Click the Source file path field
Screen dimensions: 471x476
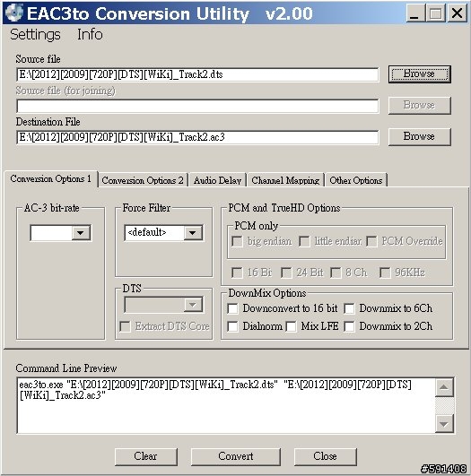(x=197, y=74)
